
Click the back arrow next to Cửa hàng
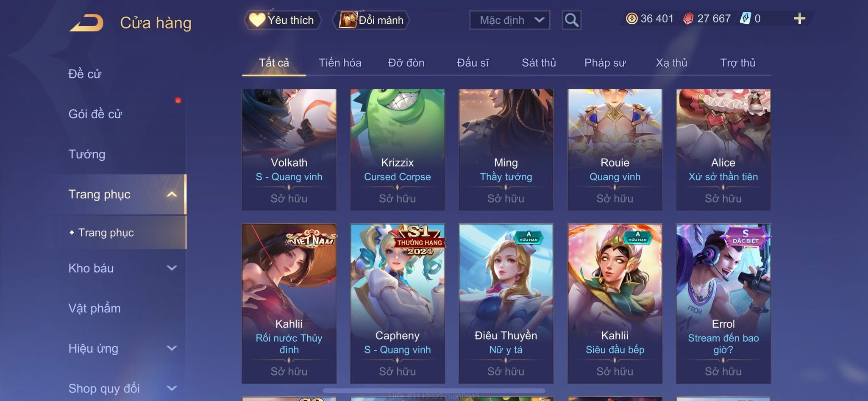(87, 23)
